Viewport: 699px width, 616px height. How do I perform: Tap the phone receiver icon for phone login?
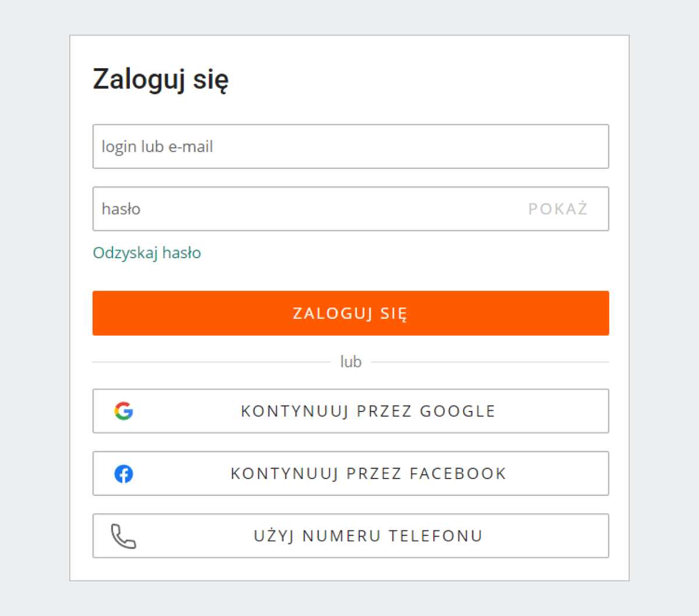(x=122, y=536)
